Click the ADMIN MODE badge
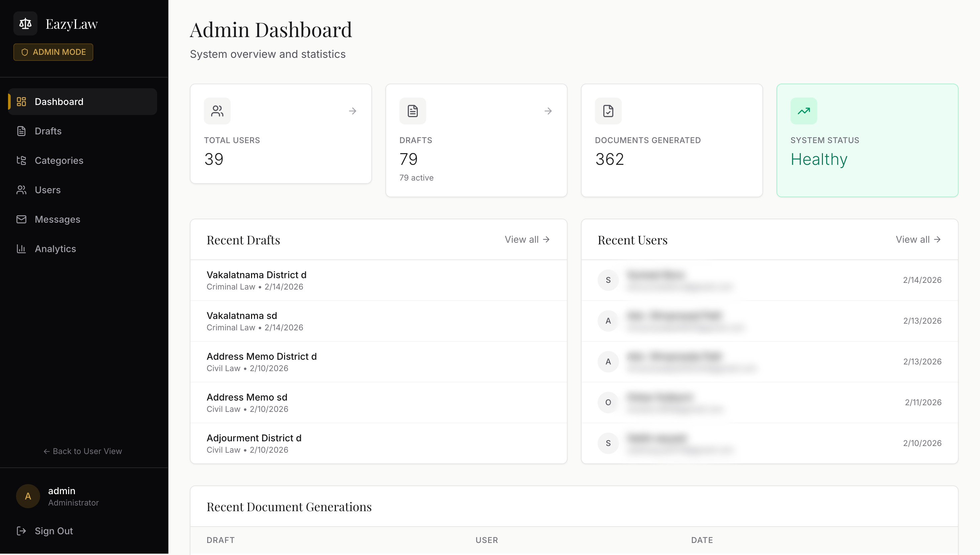Viewport: 980px width, 555px height. click(x=53, y=52)
